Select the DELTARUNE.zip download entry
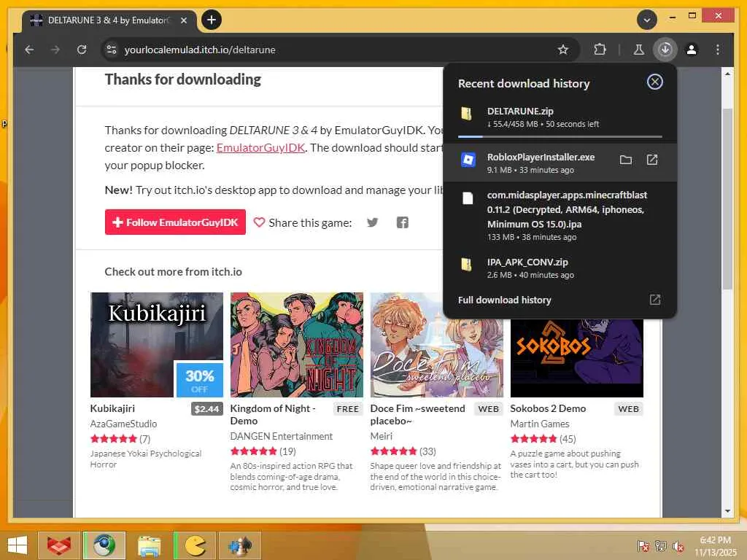Image resolution: width=747 pixels, height=560 pixels. tap(560, 117)
